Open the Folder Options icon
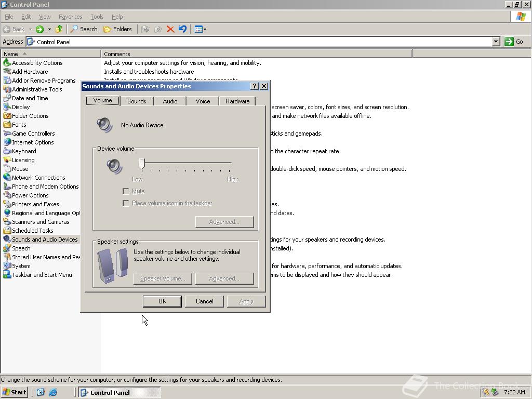Screen dimensions: 532x399 pos(7,116)
